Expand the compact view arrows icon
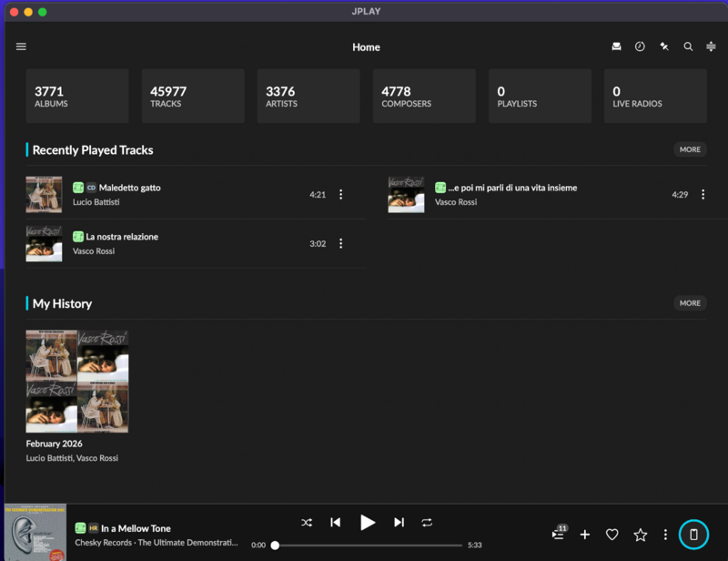Viewport: 728px width, 561px height. click(x=711, y=46)
